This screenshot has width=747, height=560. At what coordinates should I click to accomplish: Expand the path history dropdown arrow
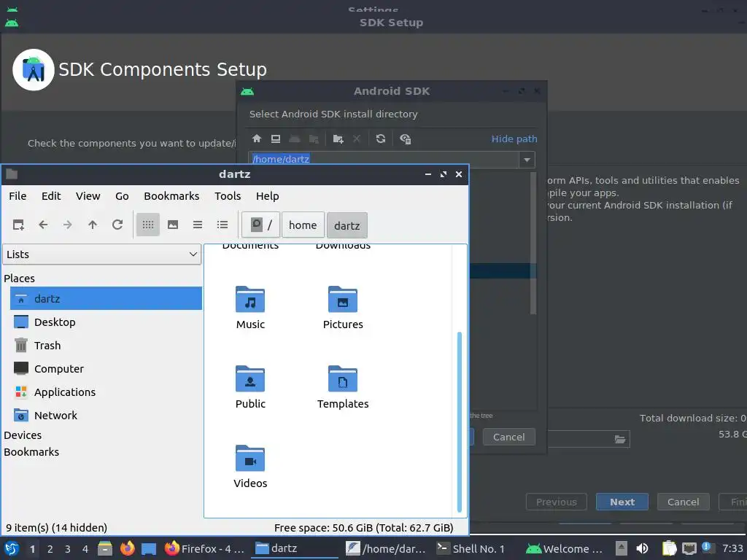[x=527, y=160]
